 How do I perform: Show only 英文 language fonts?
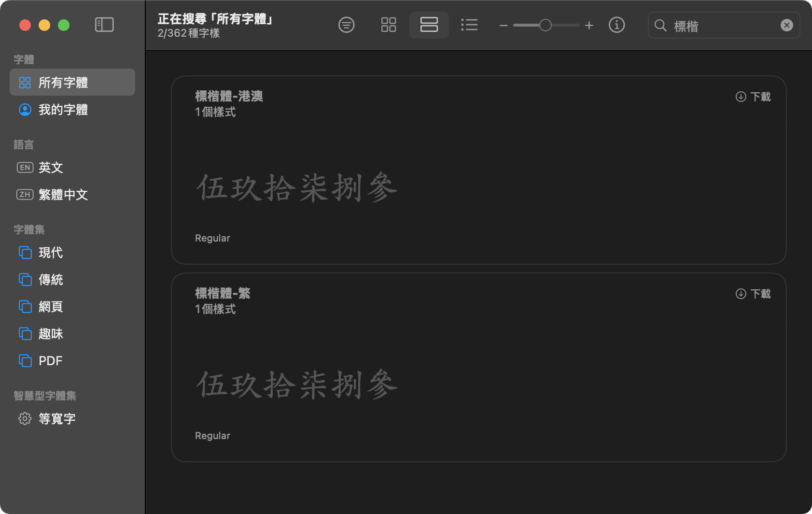[50, 167]
